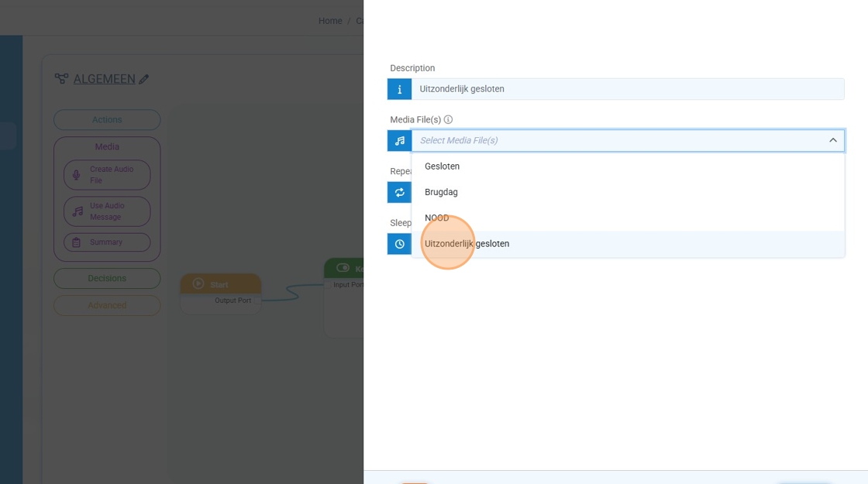Image resolution: width=868 pixels, height=484 pixels.
Task: Expand the Actions category
Action: (x=107, y=120)
